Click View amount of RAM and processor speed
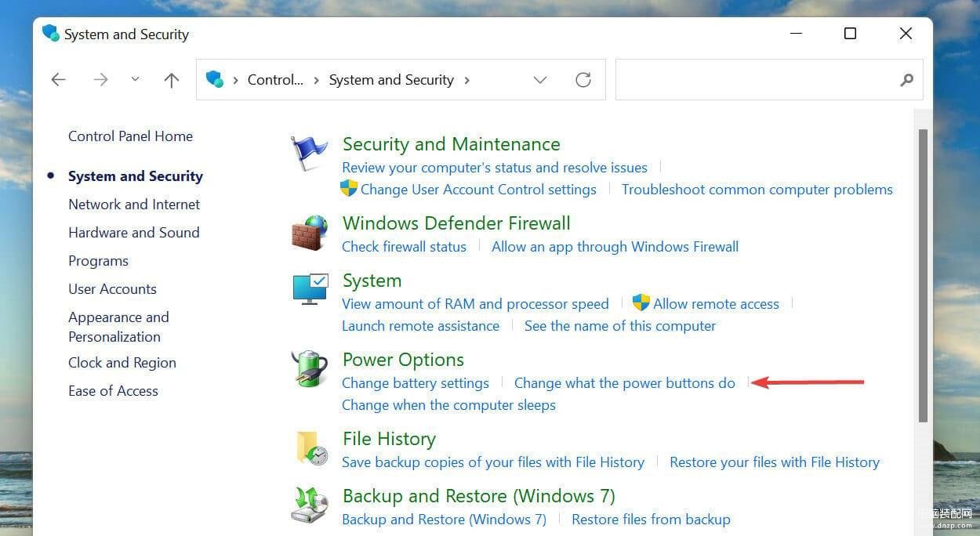The height and width of the screenshot is (536, 980). click(475, 303)
